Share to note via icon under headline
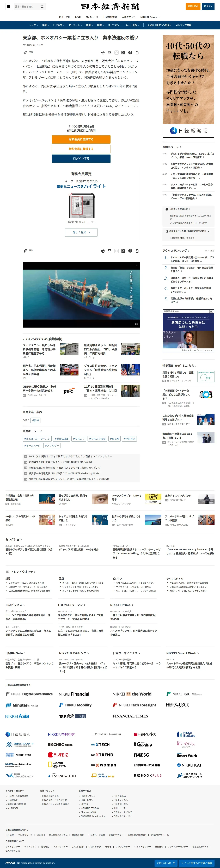 (116, 53)
